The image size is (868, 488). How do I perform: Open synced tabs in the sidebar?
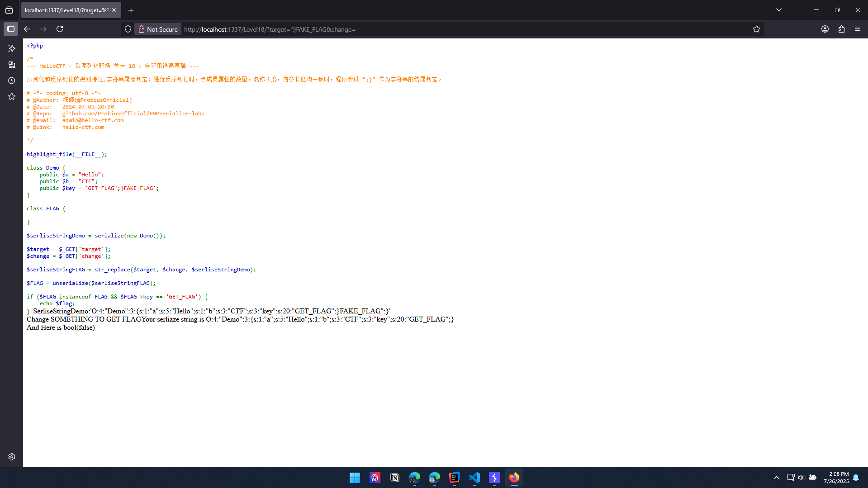(x=12, y=65)
